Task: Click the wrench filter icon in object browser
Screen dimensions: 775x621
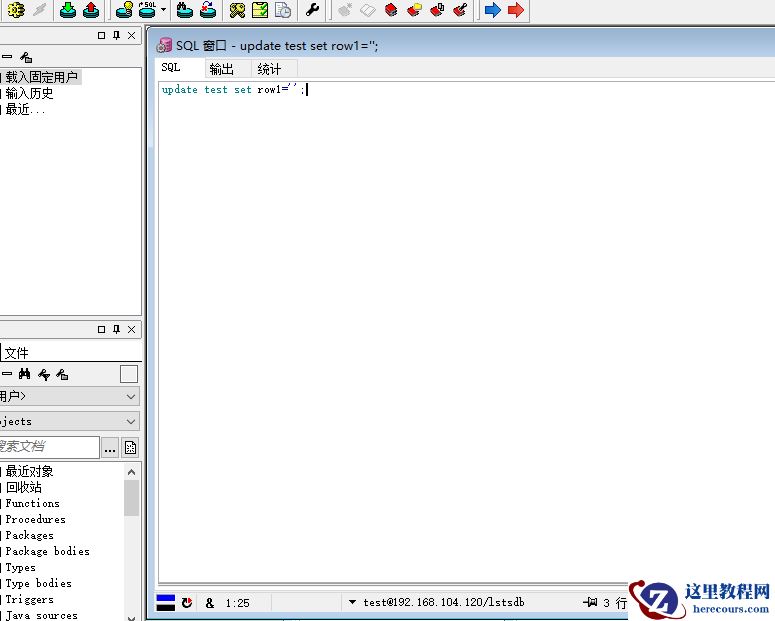Action: tap(44, 374)
